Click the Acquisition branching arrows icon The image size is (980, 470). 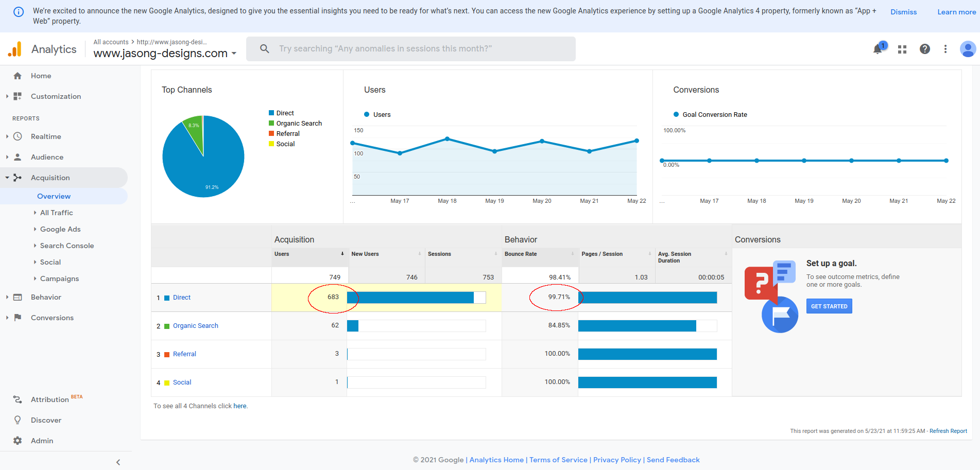point(18,178)
